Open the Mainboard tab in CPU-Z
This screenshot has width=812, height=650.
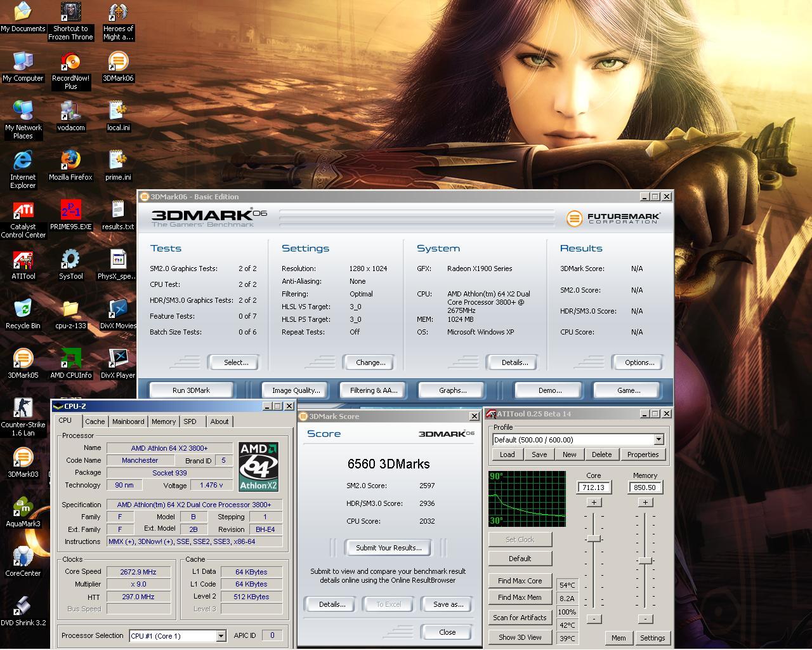(x=128, y=421)
